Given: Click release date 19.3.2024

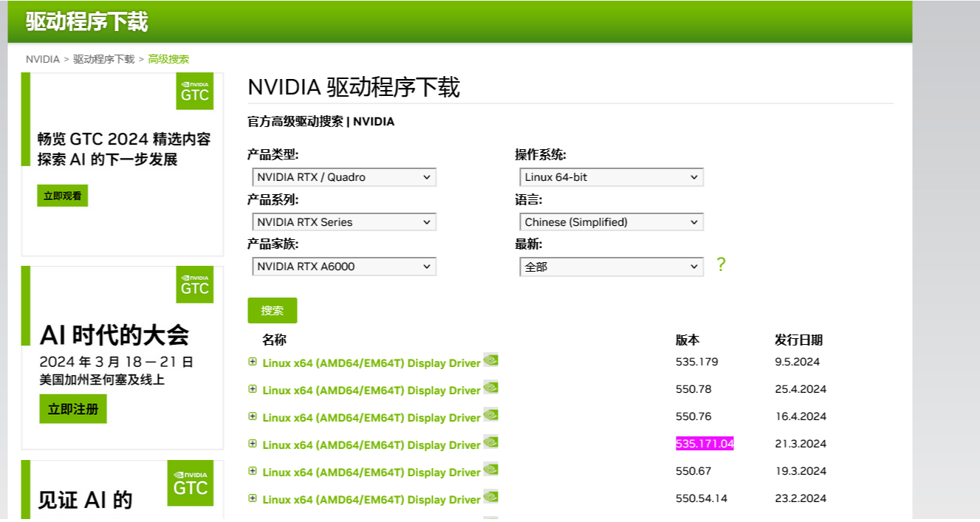Looking at the screenshot, I should [x=801, y=471].
